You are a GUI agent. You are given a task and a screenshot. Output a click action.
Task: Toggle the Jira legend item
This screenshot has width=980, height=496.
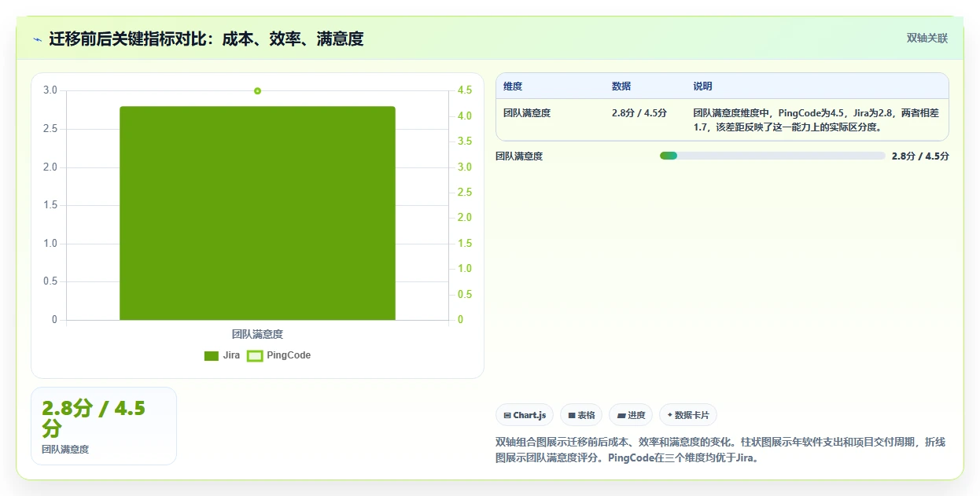point(222,355)
